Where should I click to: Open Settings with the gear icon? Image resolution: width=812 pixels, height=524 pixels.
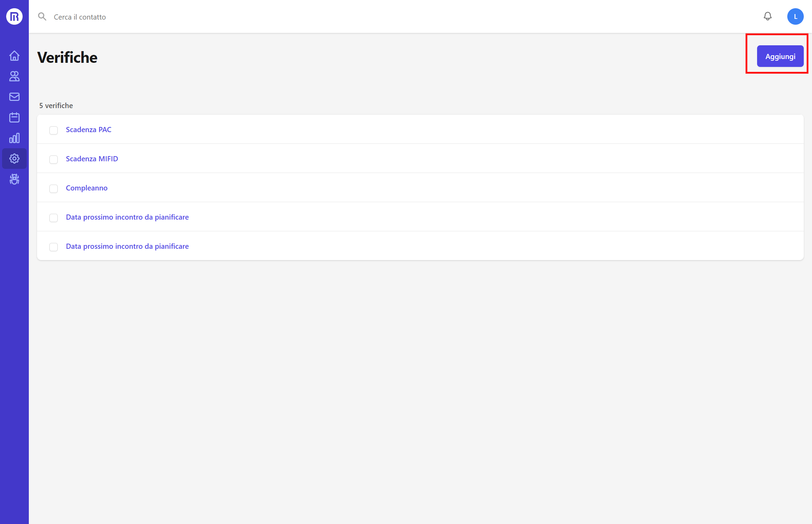click(x=14, y=158)
